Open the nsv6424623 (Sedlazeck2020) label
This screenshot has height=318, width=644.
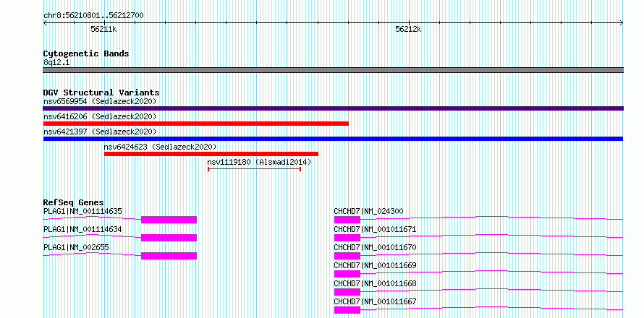pyautogui.click(x=160, y=147)
